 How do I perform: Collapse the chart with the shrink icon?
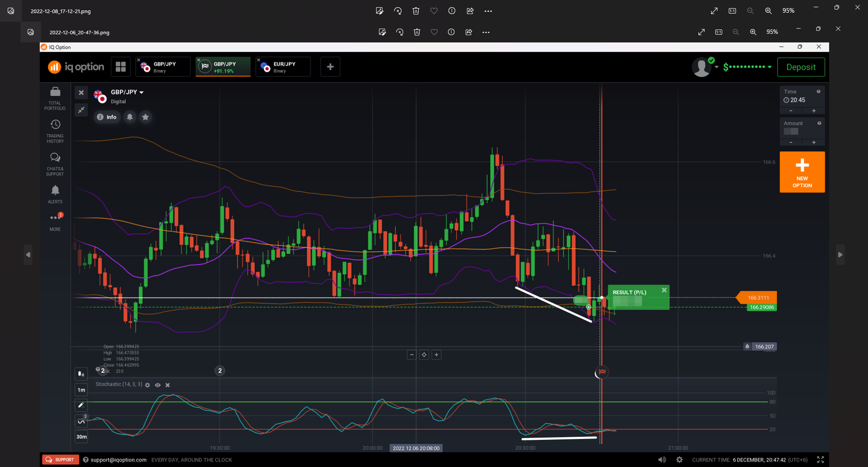pos(81,110)
